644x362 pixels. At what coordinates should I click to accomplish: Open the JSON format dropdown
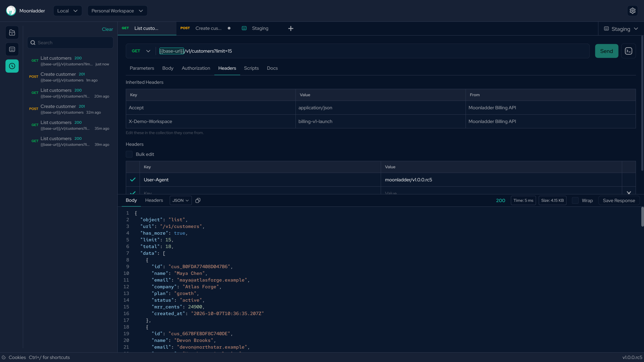click(x=180, y=200)
